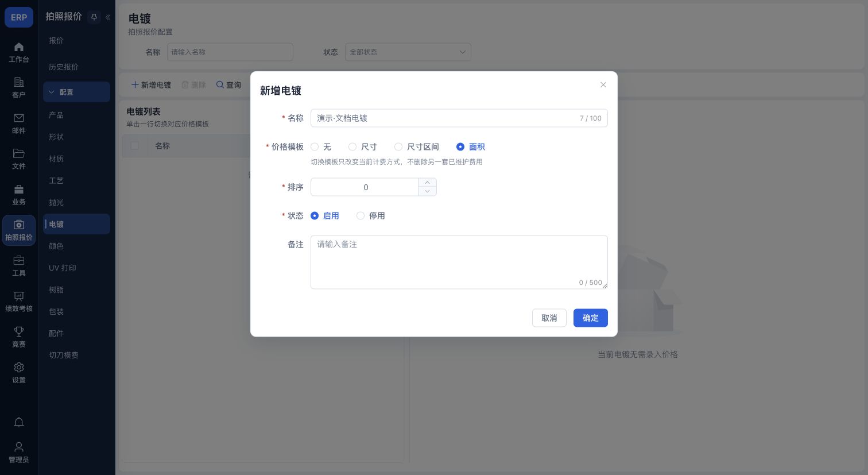868x475 pixels.
Task: Click the ERP logo
Action: [19, 17]
